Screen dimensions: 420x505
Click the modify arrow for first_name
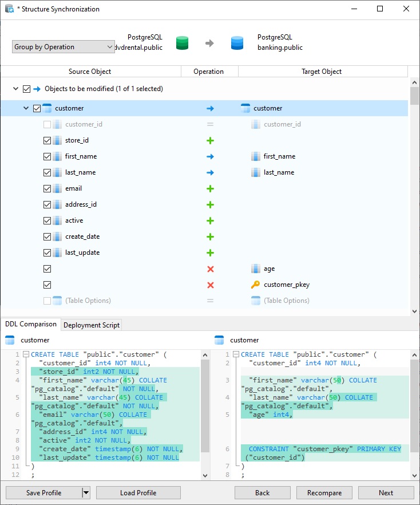pyautogui.click(x=210, y=156)
